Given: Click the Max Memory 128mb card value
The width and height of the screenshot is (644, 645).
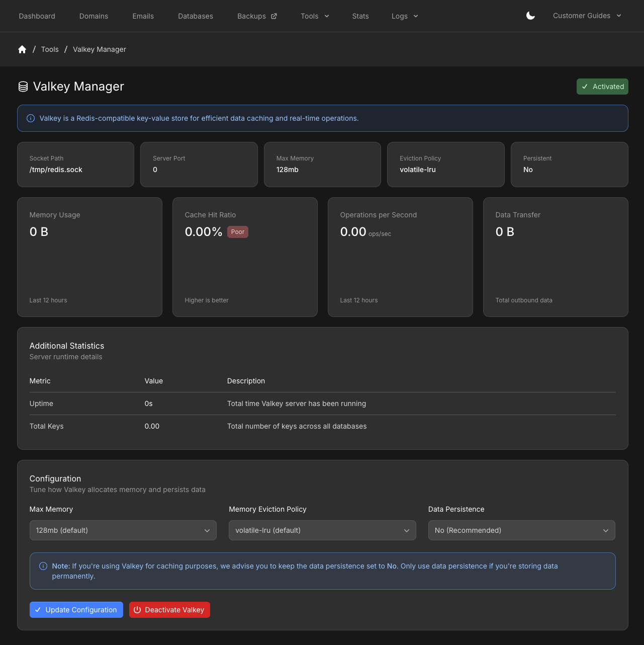Looking at the screenshot, I should [x=288, y=170].
